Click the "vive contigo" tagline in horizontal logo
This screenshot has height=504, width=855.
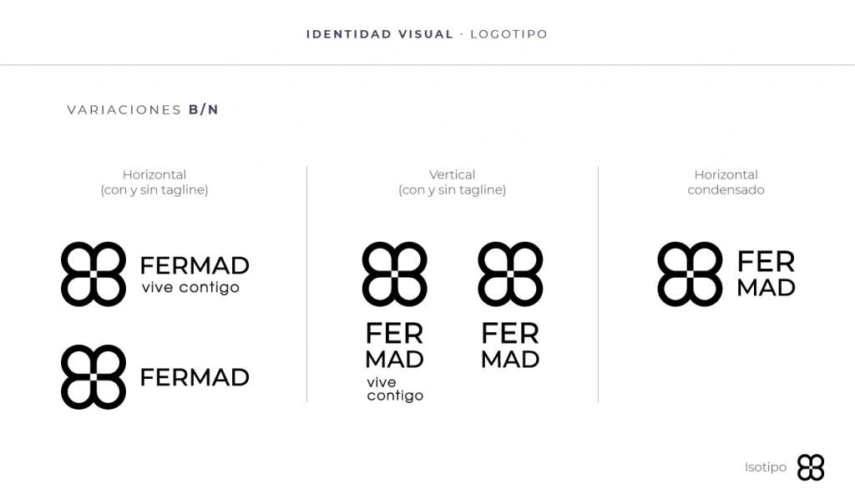tap(190, 288)
